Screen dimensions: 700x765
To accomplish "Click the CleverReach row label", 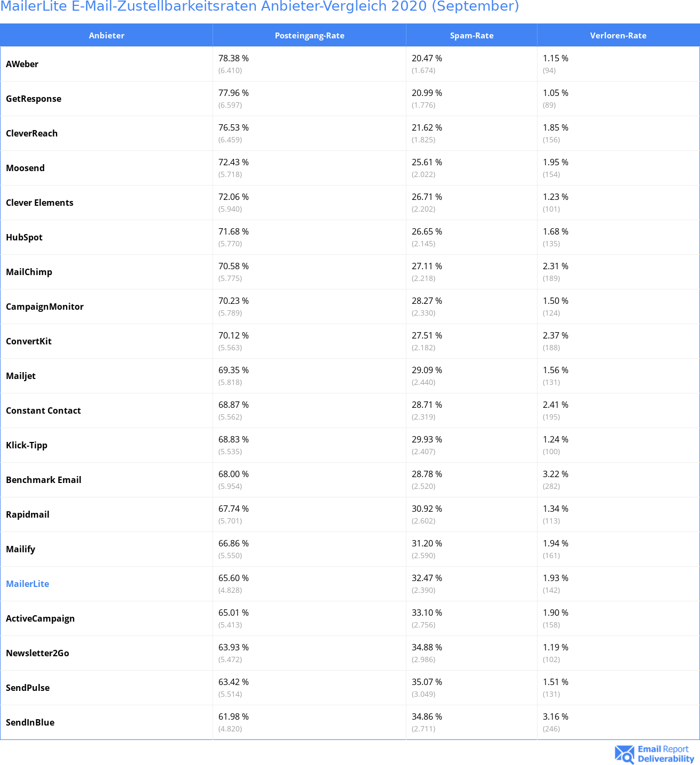I will (32, 133).
